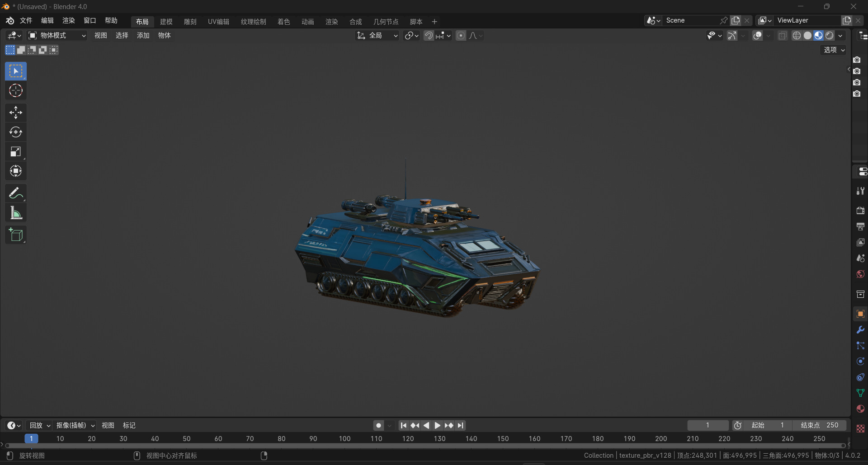Switch to Rendered viewport shading
Screen dimensions: 868x465
829,36
